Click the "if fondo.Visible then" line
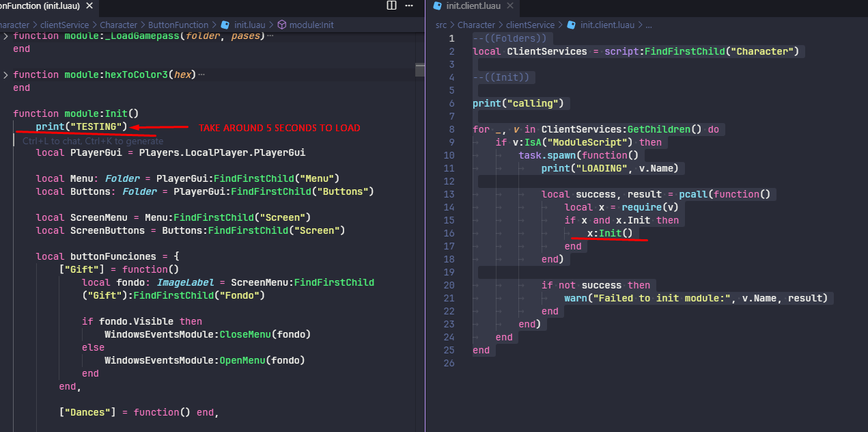Viewport: 868px width, 432px height. [x=142, y=321]
